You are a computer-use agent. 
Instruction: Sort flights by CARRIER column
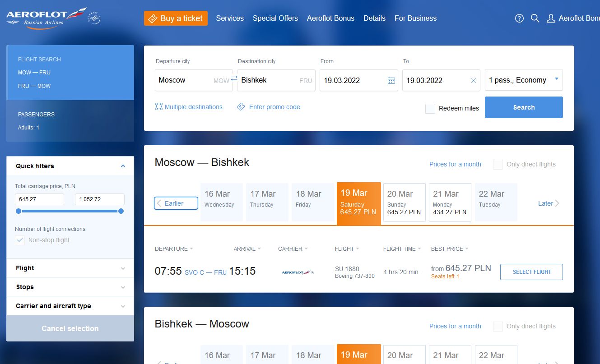pyautogui.click(x=293, y=249)
